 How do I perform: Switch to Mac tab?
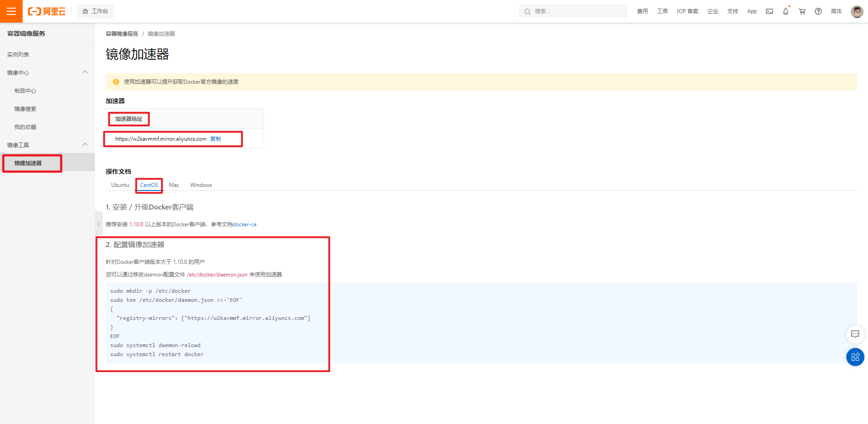coord(174,185)
